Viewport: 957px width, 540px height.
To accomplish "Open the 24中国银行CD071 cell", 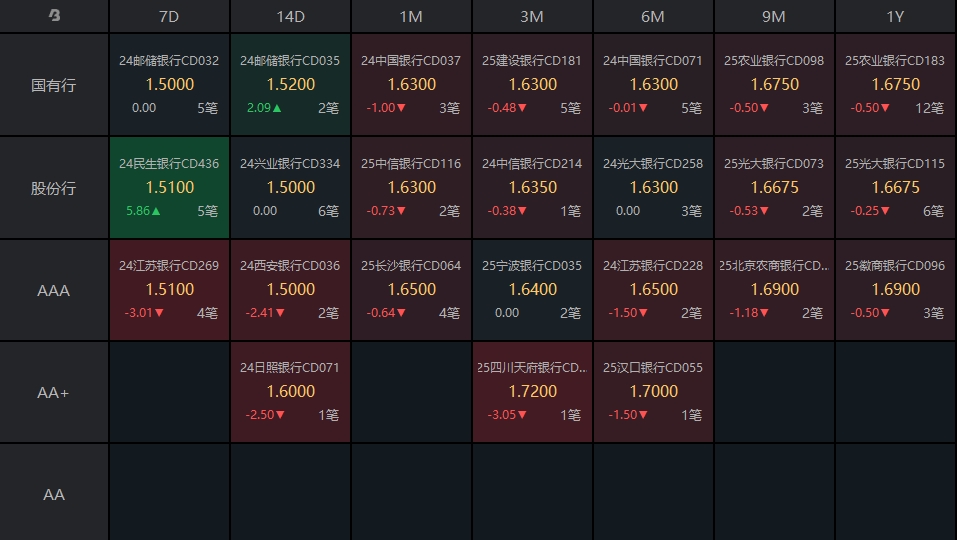I will [x=653, y=85].
